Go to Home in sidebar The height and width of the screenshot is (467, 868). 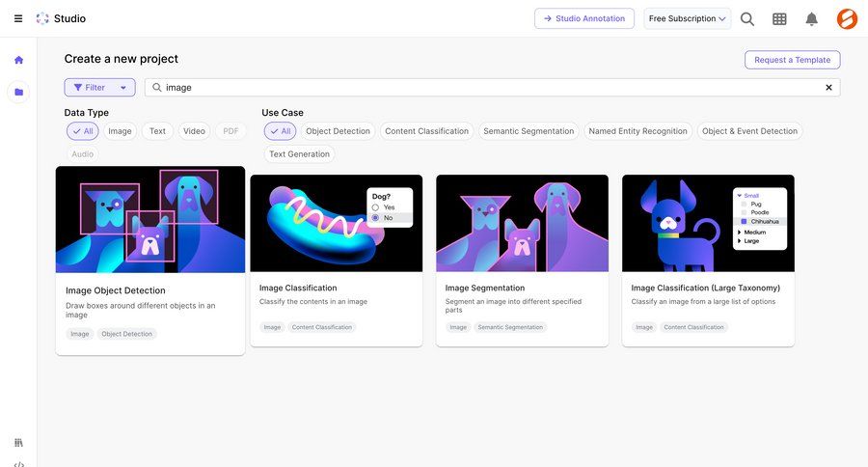[x=18, y=60]
